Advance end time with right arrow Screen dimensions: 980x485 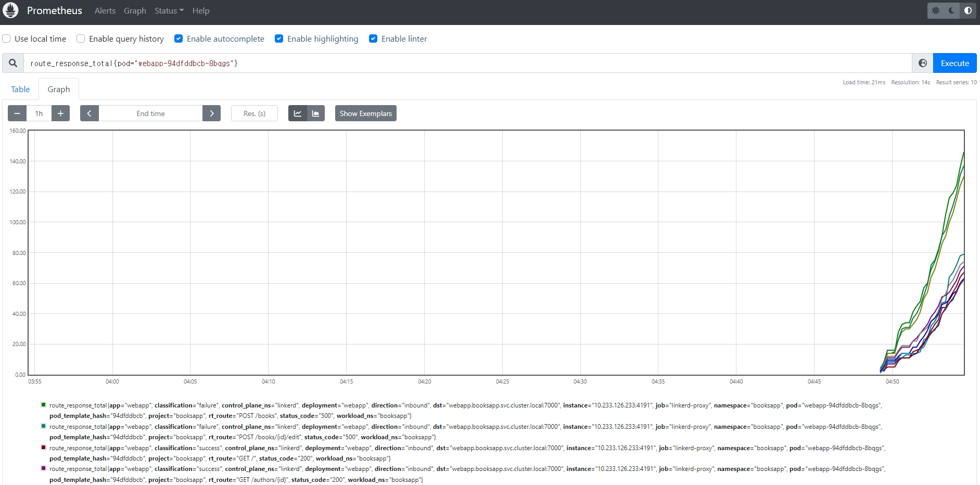click(x=211, y=113)
